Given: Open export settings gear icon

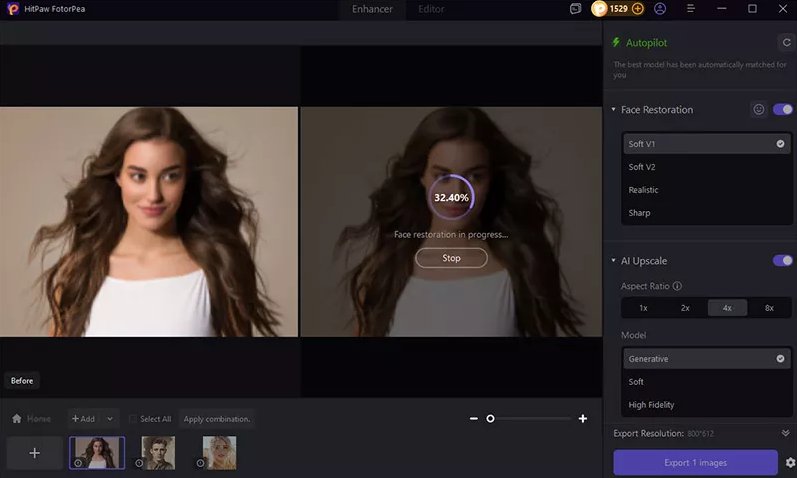Looking at the screenshot, I should pos(790,462).
